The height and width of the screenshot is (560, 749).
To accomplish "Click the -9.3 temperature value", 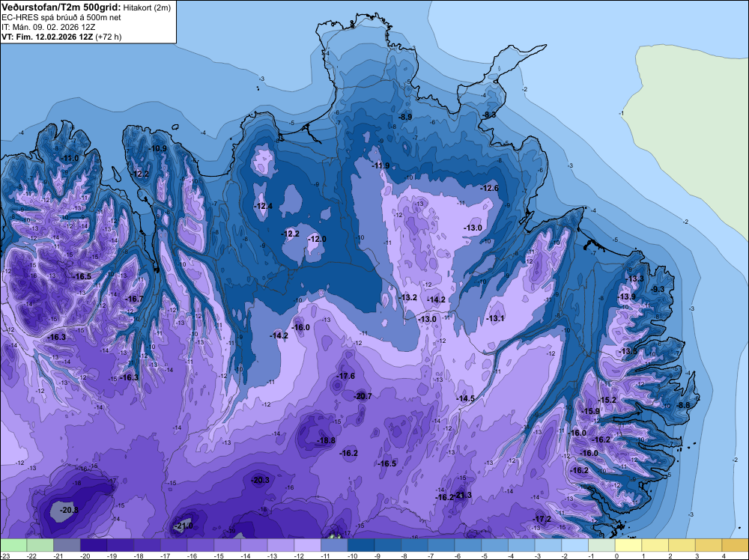I will pyautogui.click(x=658, y=289).
